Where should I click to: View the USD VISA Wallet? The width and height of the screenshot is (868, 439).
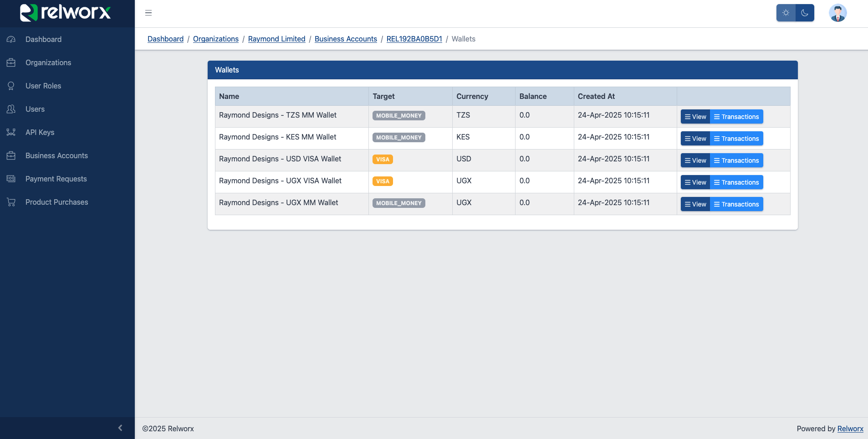(x=695, y=160)
